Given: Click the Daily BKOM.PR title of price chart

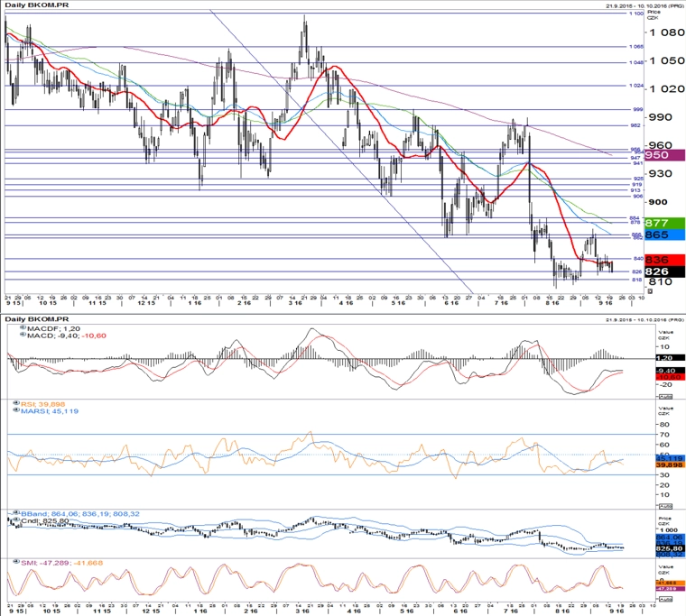Looking at the screenshot, I should (x=37, y=5).
